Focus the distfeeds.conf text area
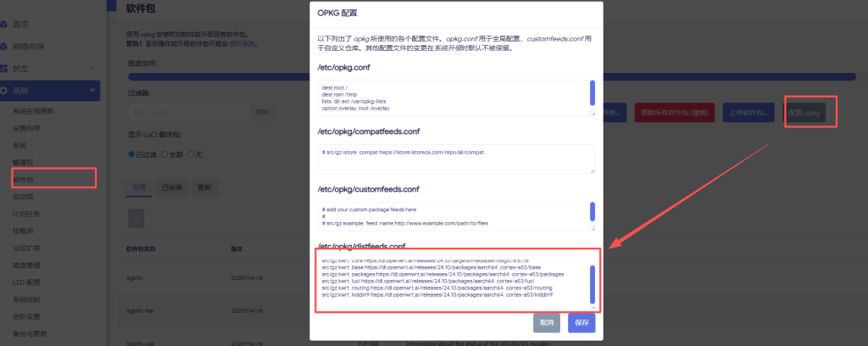Screen dimensions: 868x346 [x=456, y=285]
